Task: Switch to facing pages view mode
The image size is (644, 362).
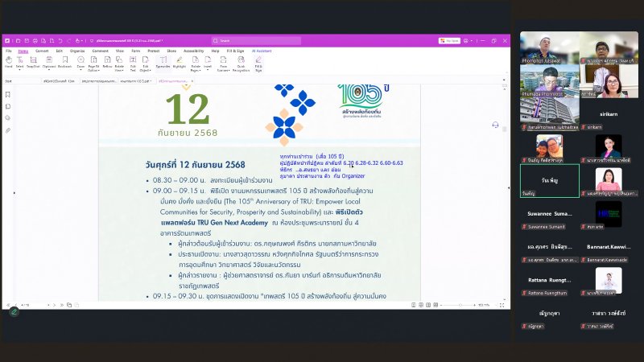Action: point(428,305)
